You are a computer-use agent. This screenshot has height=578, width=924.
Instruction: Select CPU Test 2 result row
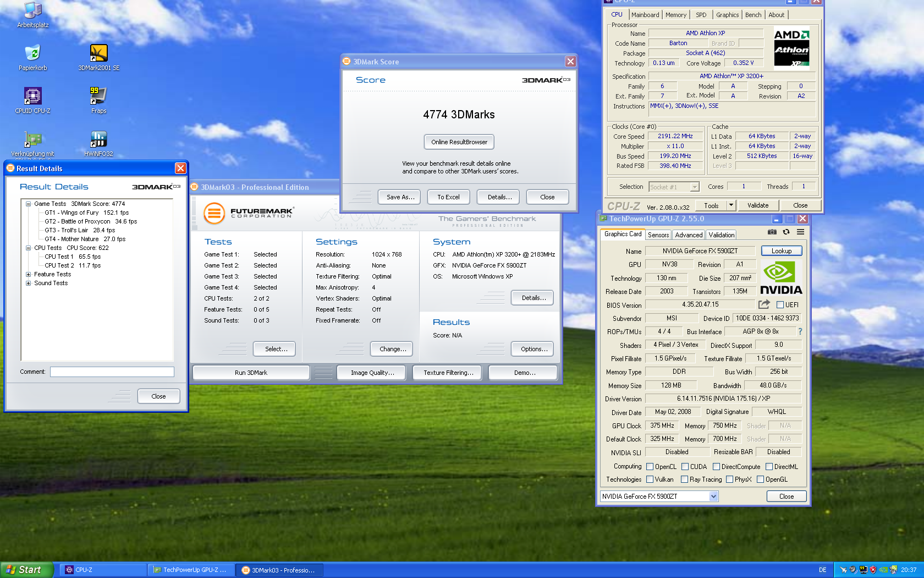point(73,265)
